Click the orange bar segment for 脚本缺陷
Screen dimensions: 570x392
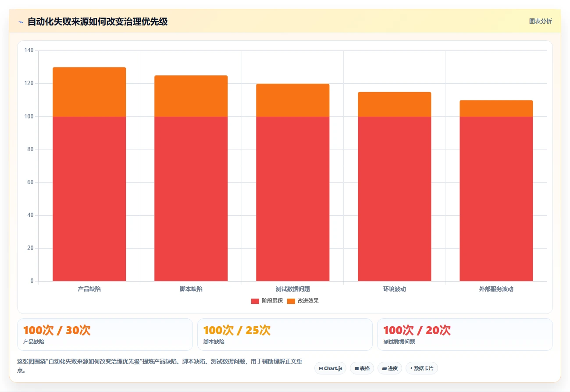coord(191,96)
